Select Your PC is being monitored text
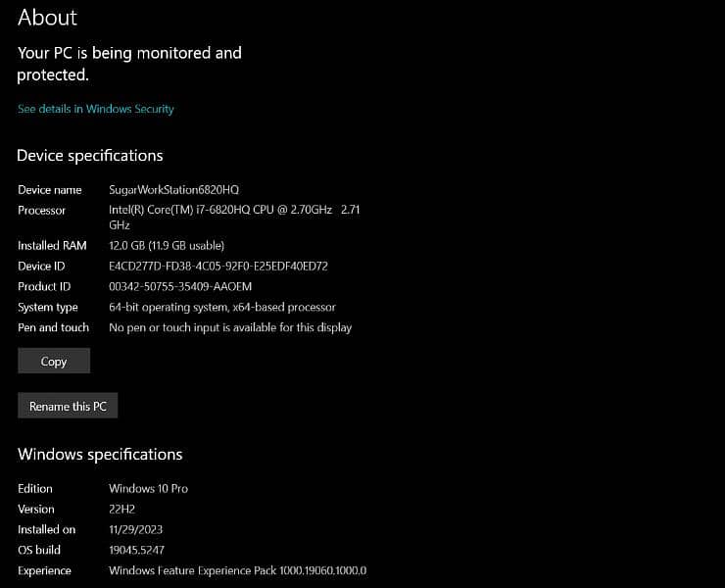725x588 pixels. 129,64
